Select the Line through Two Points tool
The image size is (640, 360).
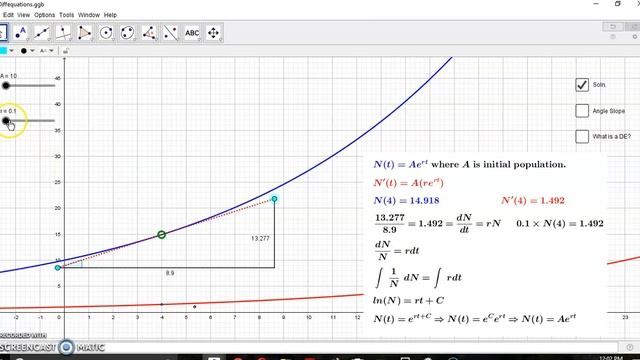point(42,33)
